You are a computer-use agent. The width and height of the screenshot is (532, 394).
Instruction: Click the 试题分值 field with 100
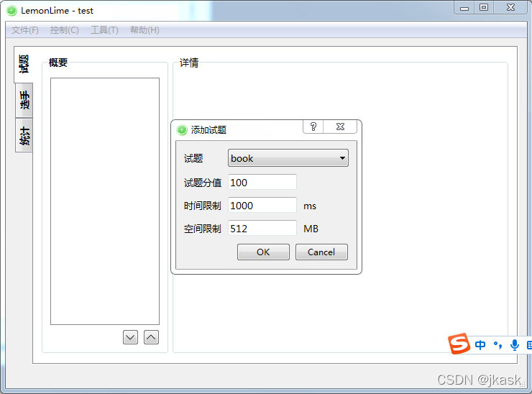pos(262,183)
